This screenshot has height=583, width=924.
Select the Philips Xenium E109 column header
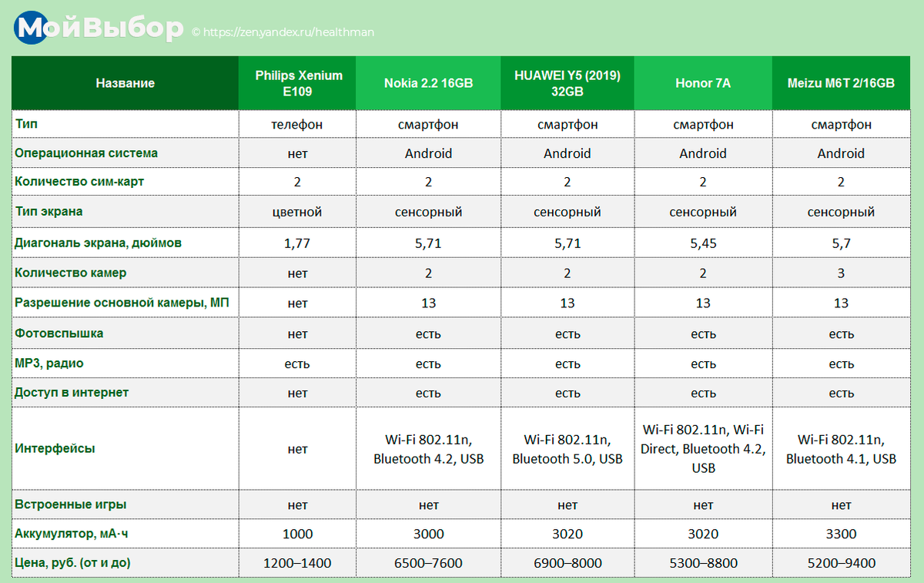coord(299,83)
